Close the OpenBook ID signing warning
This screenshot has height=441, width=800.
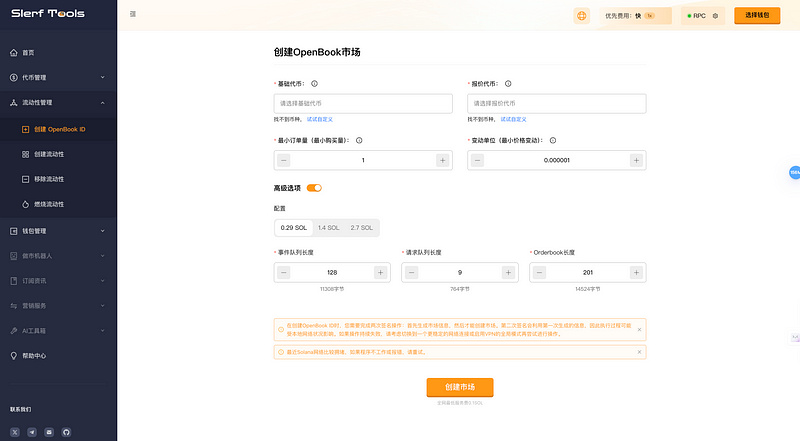point(639,330)
